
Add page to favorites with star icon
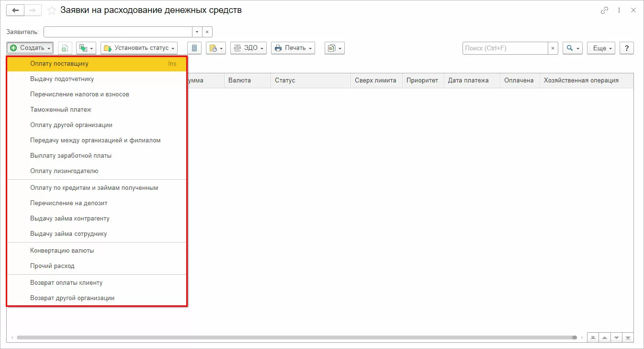click(52, 10)
